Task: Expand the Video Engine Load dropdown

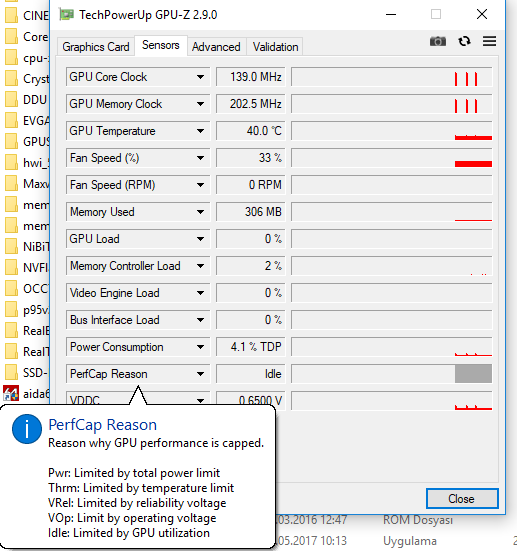Action: click(200, 293)
